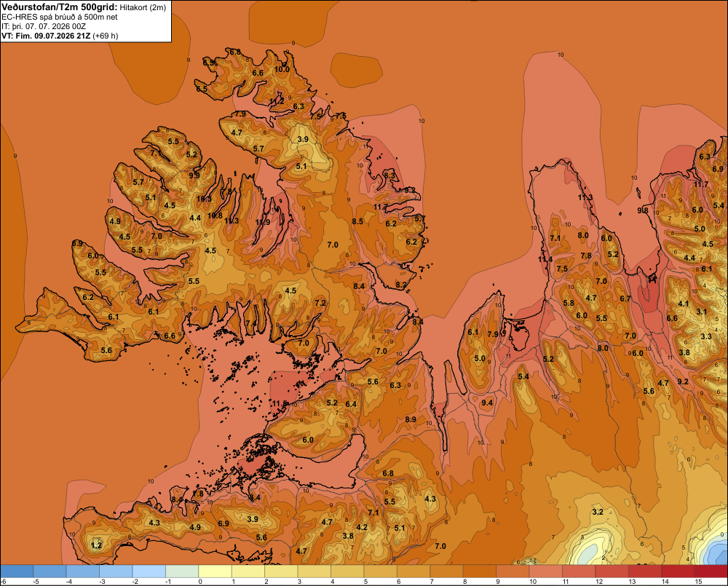
Task: Click the 'Hitakort (2m)' label in the header
Action: 143,7
